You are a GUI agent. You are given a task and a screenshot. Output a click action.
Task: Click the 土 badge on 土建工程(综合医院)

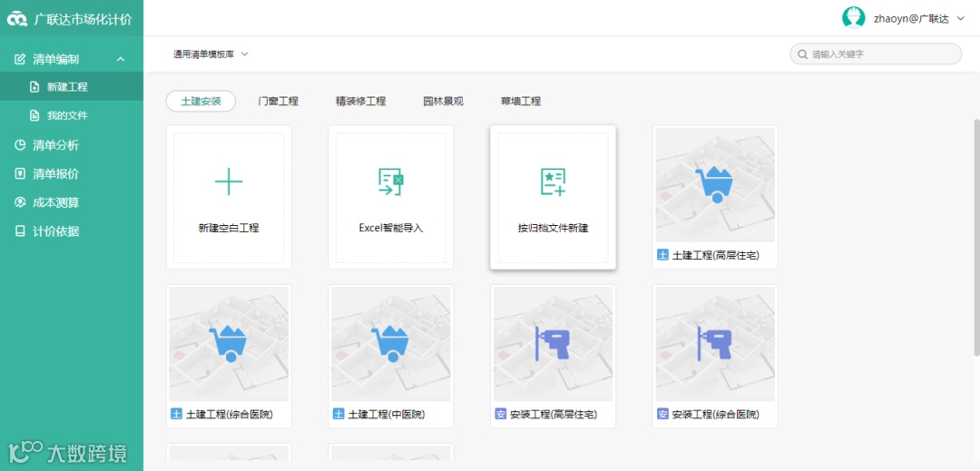pos(176,414)
